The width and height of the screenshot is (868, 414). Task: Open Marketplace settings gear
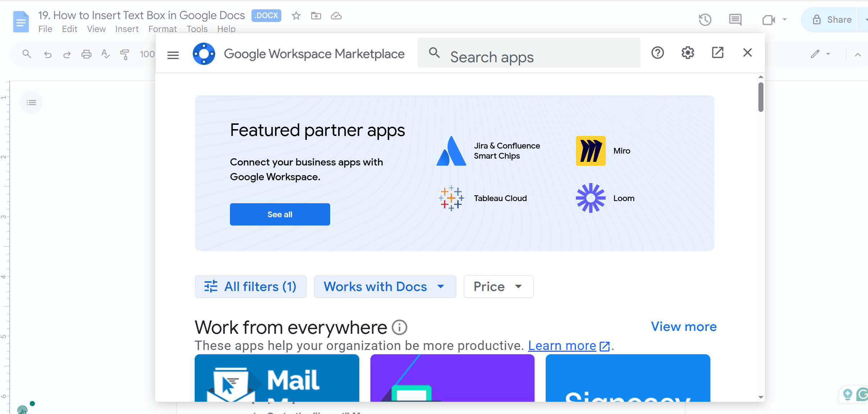688,53
